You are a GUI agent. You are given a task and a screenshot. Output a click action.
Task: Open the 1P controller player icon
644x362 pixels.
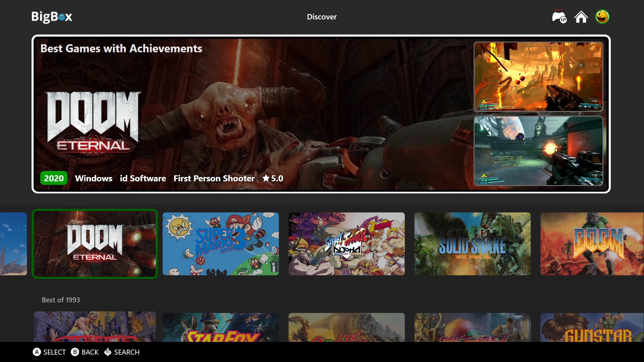point(559,17)
